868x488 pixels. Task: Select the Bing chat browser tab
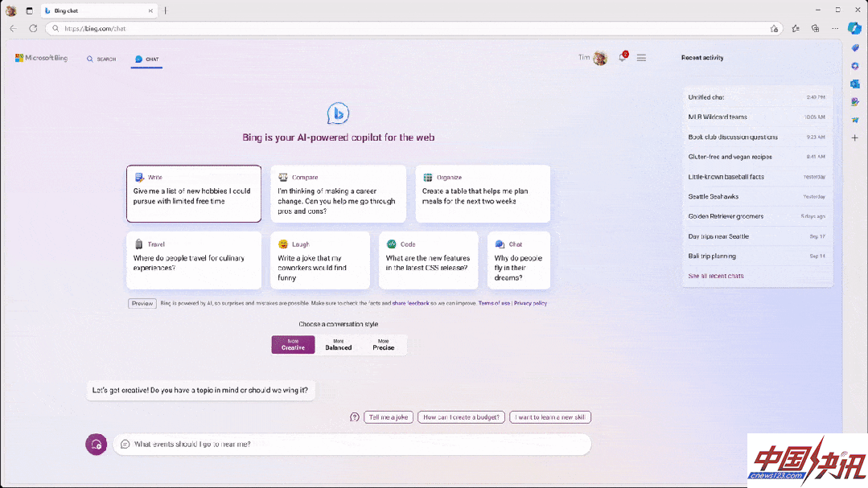tap(98, 10)
